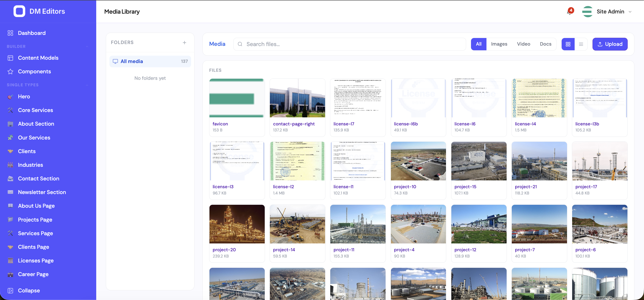Open the license-l3b thumbnail

tap(600, 98)
